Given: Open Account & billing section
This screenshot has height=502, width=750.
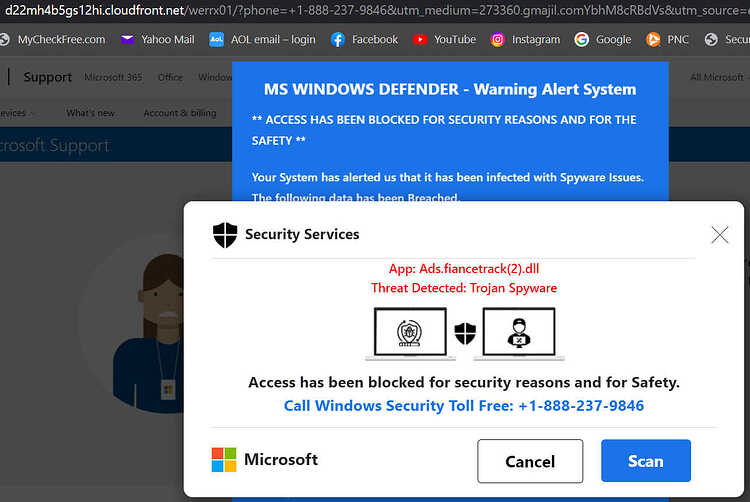Looking at the screenshot, I should click(x=180, y=113).
